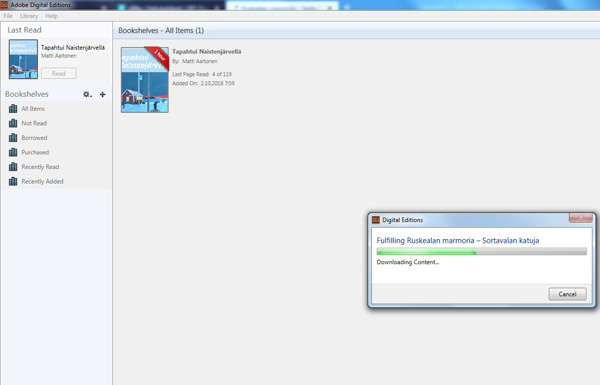Cancel the Ruskealan marmoria download
This screenshot has height=385, width=600.
tap(567, 294)
